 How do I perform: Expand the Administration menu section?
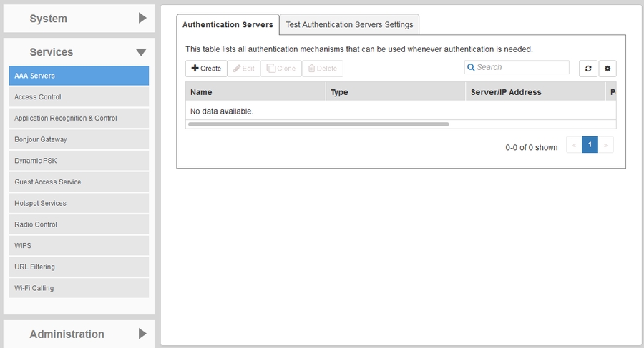(x=79, y=334)
